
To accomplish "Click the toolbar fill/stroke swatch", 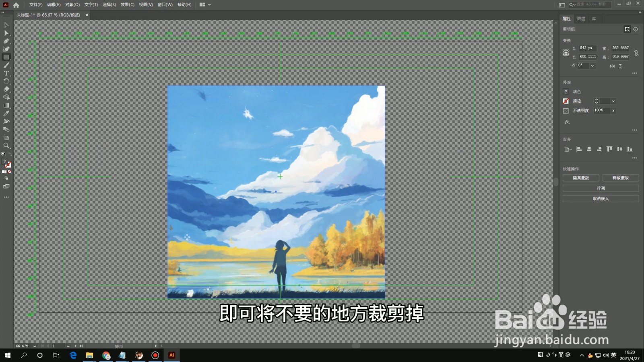I will coord(7,163).
